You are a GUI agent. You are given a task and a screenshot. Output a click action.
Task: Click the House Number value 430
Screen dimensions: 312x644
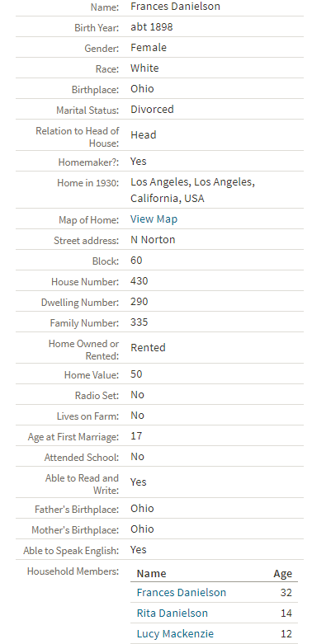pyautogui.click(x=139, y=281)
